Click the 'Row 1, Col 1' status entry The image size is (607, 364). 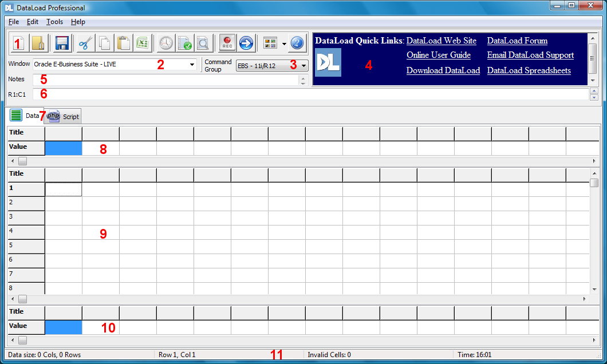pyautogui.click(x=177, y=355)
